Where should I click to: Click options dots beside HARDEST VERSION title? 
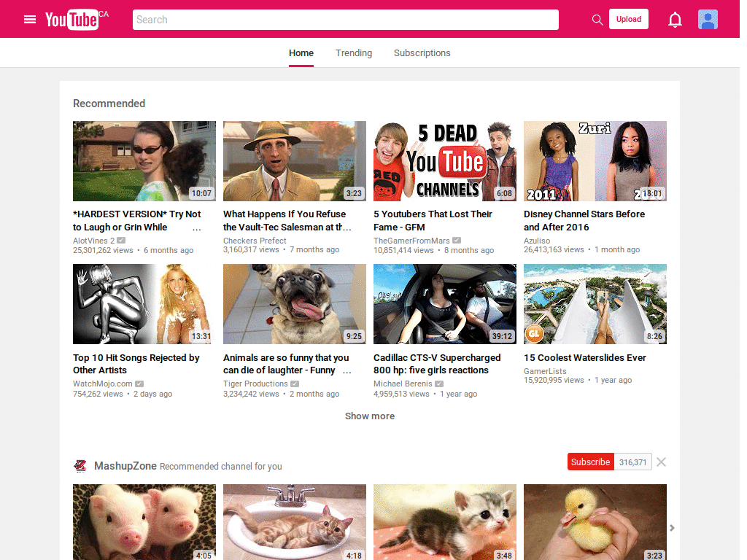197,229
